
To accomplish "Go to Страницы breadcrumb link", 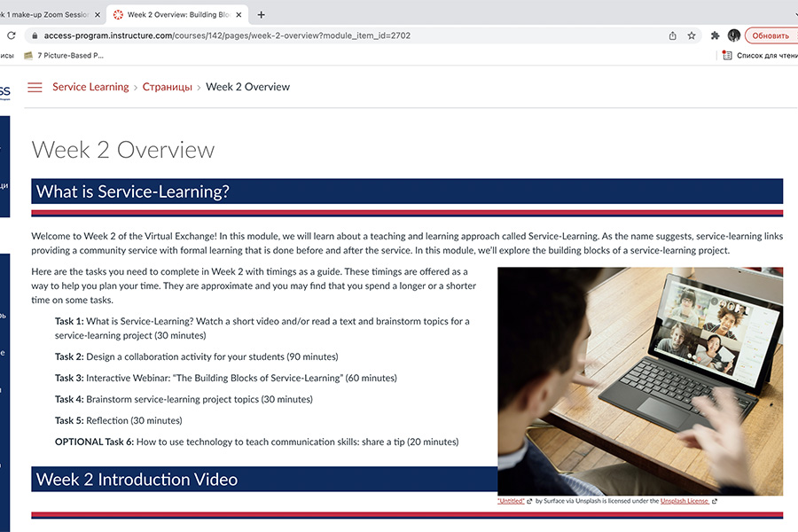I will tap(167, 87).
